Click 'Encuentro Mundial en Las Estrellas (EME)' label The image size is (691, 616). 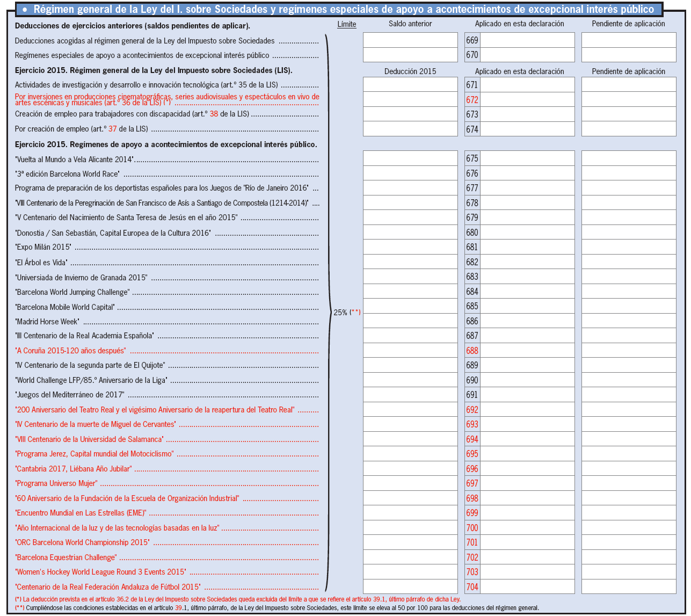81,513
